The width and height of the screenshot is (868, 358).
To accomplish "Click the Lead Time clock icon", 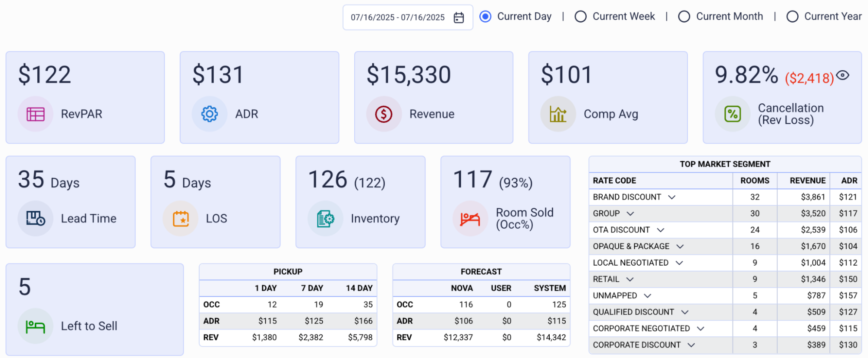I will pos(36,218).
